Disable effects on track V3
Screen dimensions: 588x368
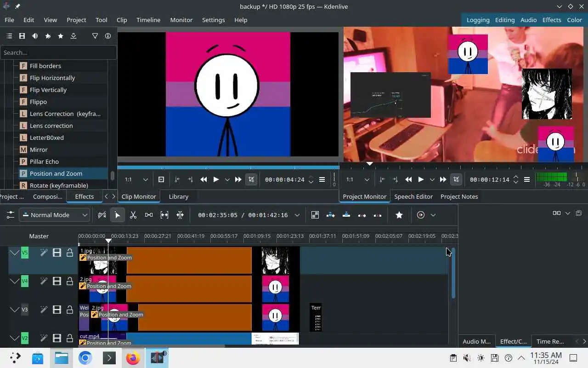point(44,310)
